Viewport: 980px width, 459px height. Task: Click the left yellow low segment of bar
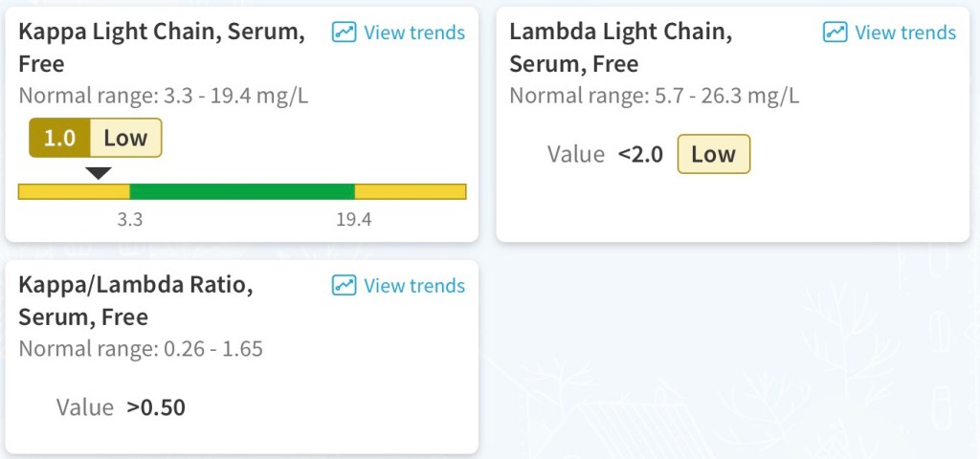click(x=74, y=191)
